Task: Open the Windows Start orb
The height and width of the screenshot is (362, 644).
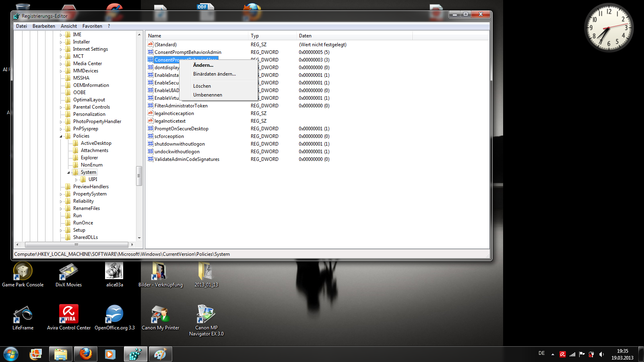Action: click(11, 354)
